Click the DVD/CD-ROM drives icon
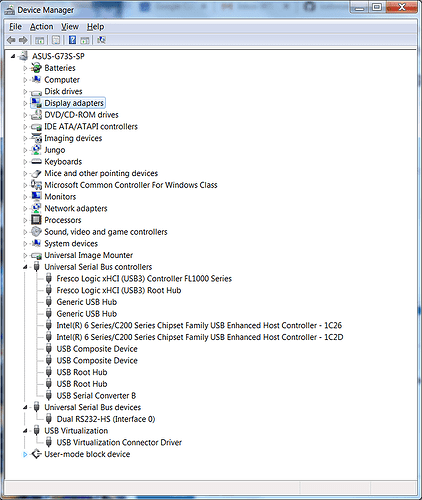The image size is (422, 500). pyautogui.click(x=36, y=115)
